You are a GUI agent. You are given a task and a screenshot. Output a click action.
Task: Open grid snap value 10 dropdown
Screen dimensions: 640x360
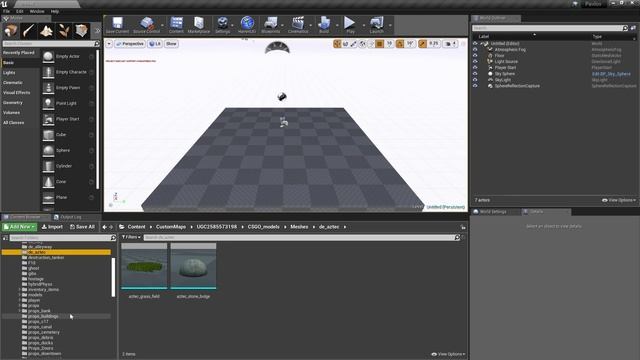[x=389, y=44]
